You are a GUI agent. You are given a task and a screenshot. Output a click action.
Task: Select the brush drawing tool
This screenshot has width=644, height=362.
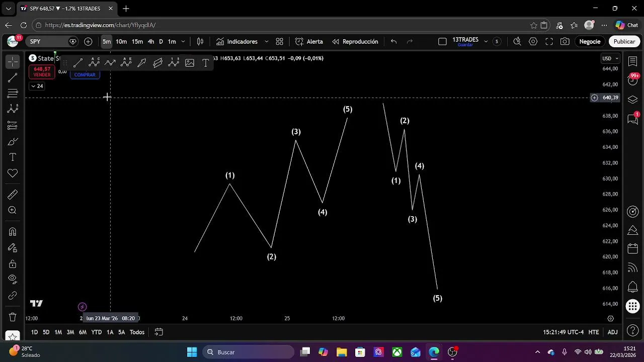13,141
